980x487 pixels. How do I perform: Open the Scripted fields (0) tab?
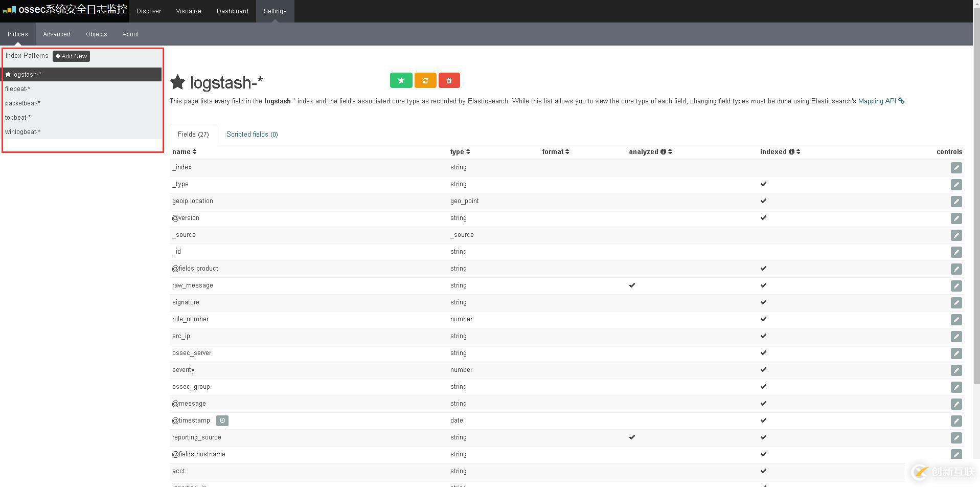click(x=252, y=135)
